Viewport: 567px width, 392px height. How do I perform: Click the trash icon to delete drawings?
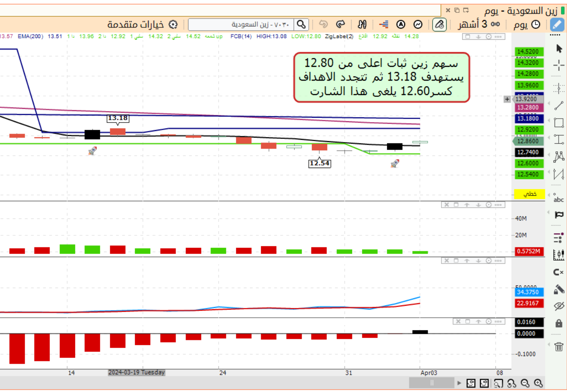pos(559,346)
